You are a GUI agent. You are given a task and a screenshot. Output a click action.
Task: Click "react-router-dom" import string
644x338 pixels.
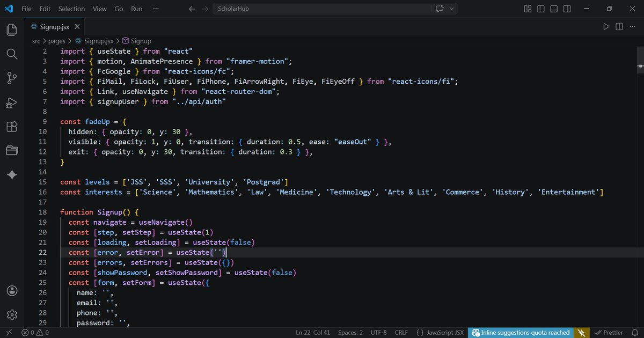pyautogui.click(x=238, y=92)
